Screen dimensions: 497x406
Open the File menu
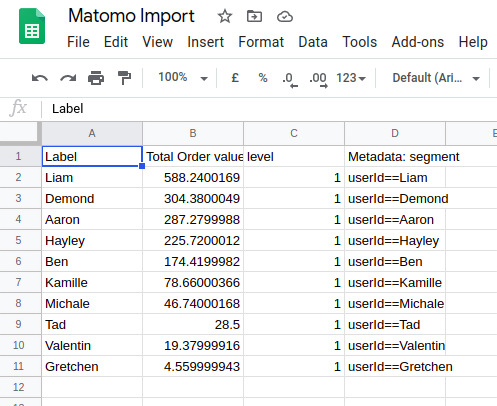click(x=78, y=42)
